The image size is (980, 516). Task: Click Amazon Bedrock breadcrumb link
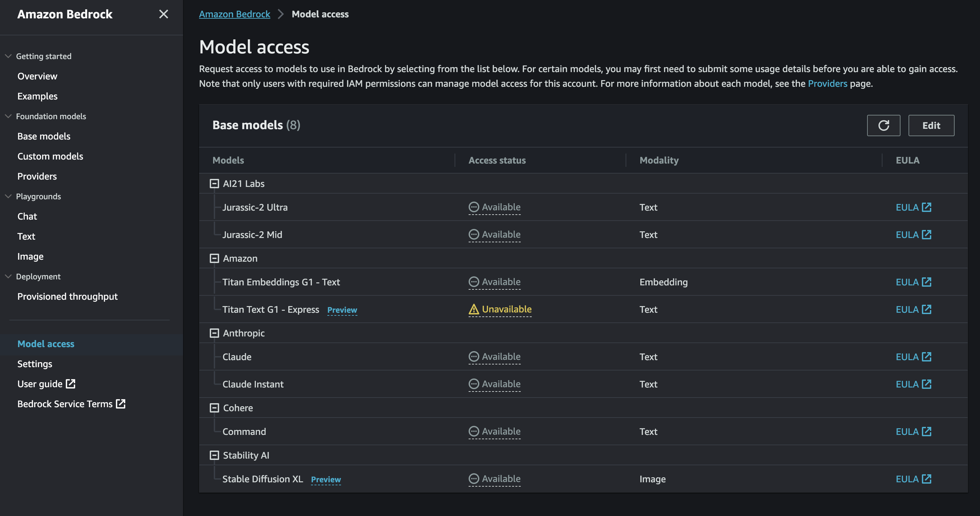234,14
